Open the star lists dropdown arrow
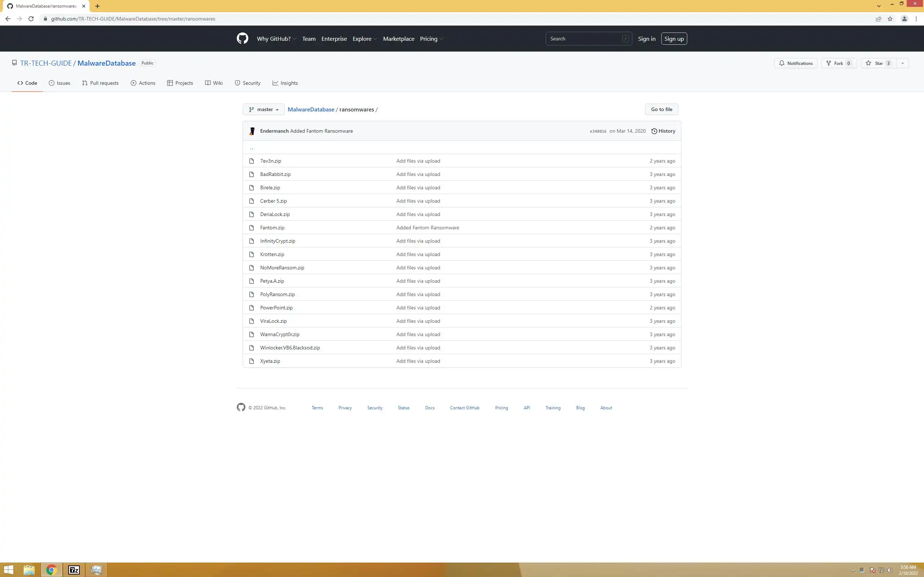 902,63
